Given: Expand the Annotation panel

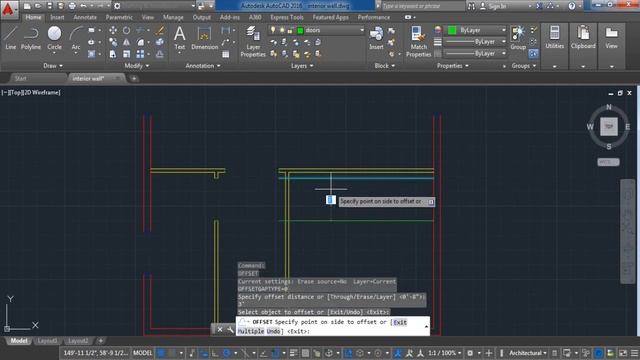Looking at the screenshot, I should 203,66.
